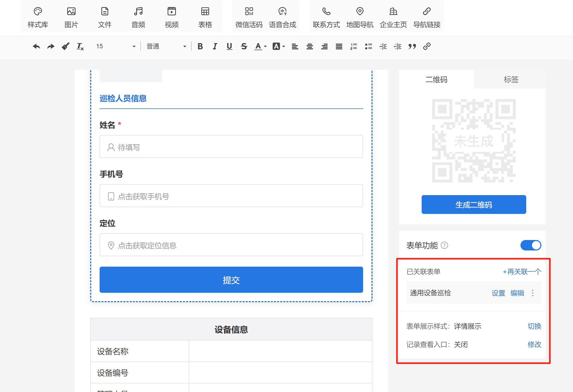573x392 pixels.
Task: Click the clear formatting icon
Action: point(80,46)
